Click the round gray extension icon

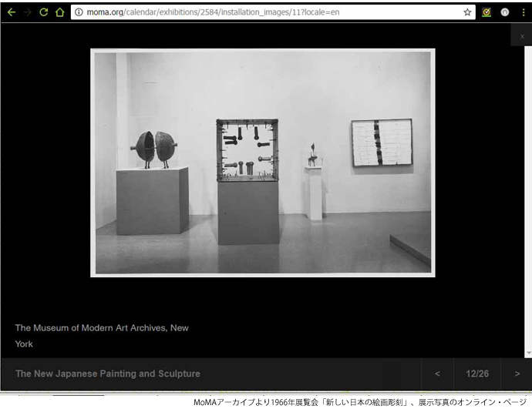505,12
